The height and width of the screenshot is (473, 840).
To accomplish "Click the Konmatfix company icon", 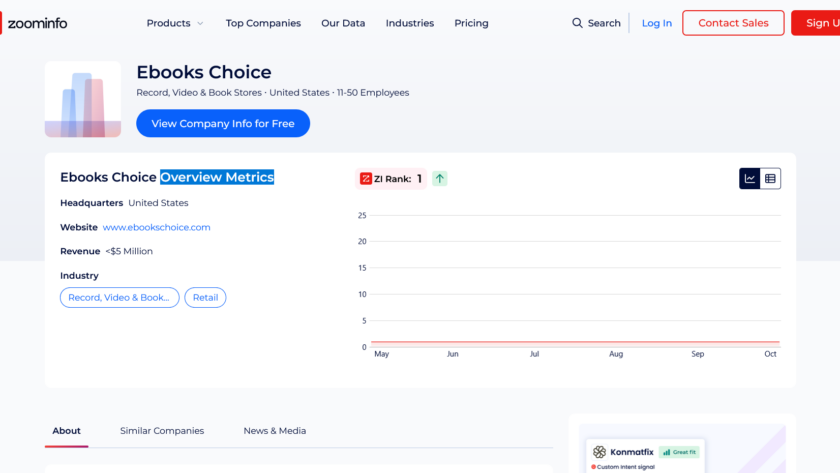I will (599, 452).
